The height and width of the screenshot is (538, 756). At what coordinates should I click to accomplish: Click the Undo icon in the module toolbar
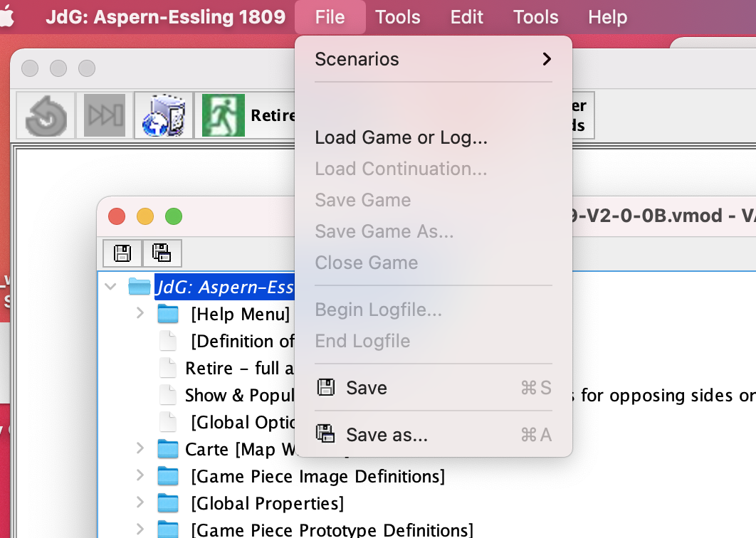[43, 115]
